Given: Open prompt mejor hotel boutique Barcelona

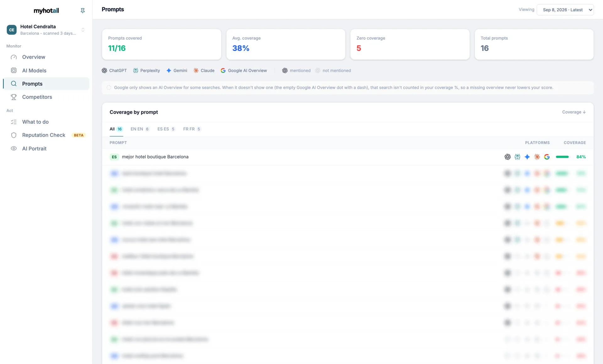Looking at the screenshot, I should pos(348,157).
